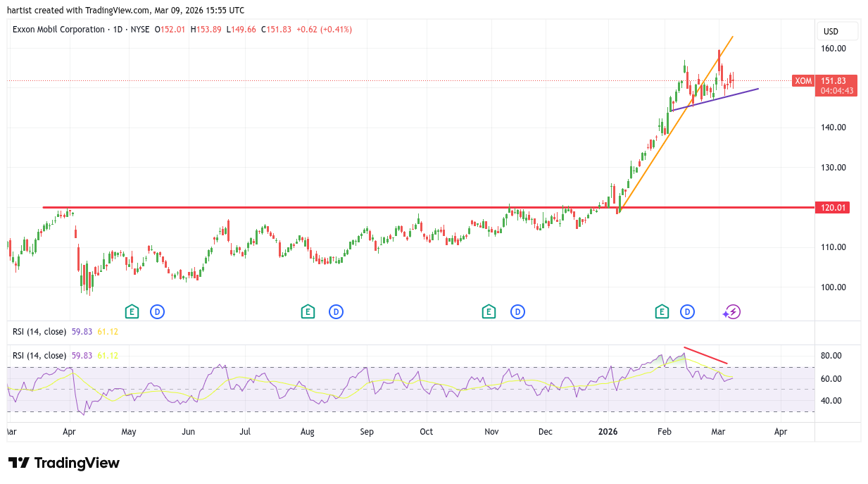Open the dividend D marker near August

pyautogui.click(x=336, y=311)
